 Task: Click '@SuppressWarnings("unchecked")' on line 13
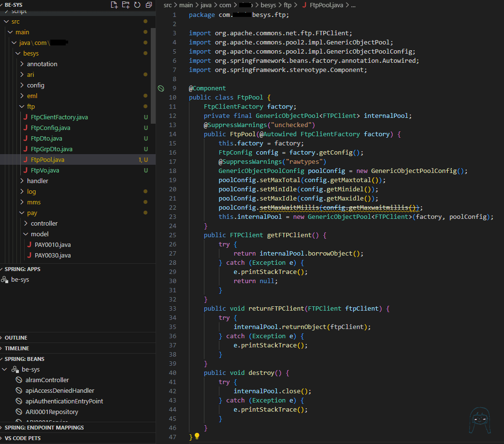[259, 125]
